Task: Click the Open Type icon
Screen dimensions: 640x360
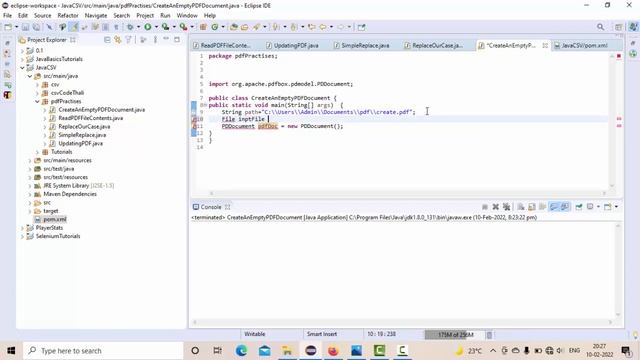Action: 234,27
